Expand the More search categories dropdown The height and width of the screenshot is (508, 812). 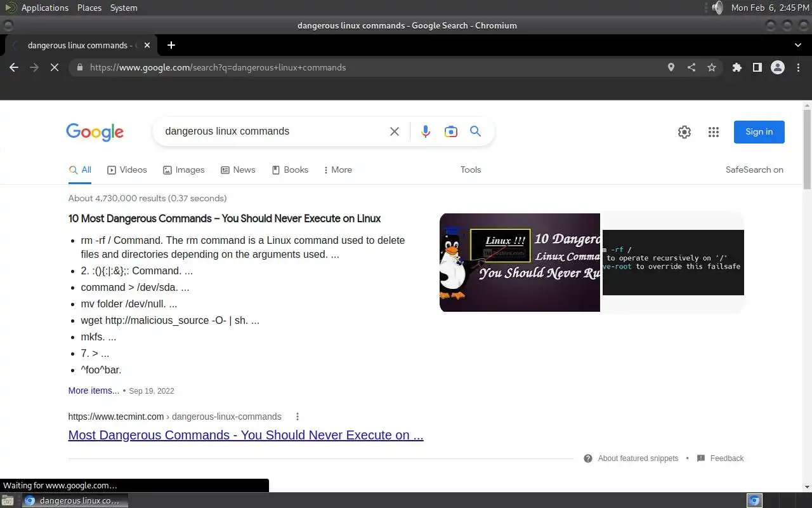pos(338,170)
